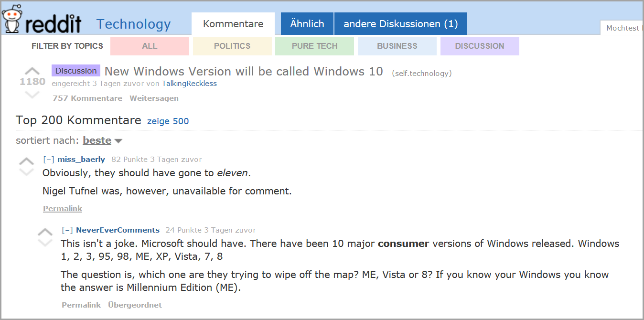Filter topics by PURE TECH
The height and width of the screenshot is (320, 644).
pyautogui.click(x=314, y=46)
